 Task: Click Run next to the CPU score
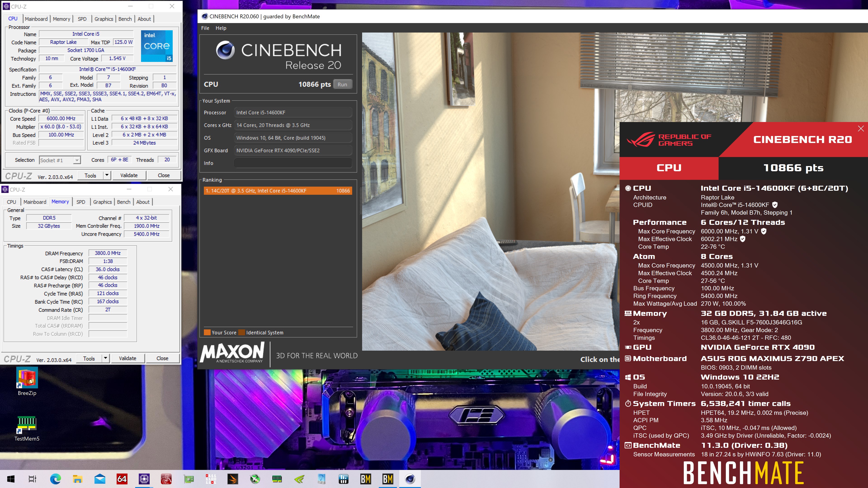point(342,84)
